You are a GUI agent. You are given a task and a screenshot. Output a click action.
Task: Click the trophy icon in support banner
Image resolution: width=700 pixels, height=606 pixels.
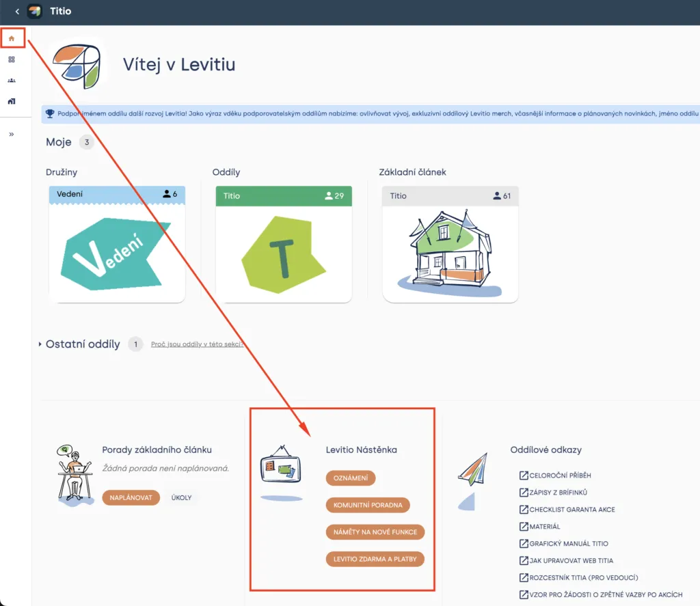50,114
